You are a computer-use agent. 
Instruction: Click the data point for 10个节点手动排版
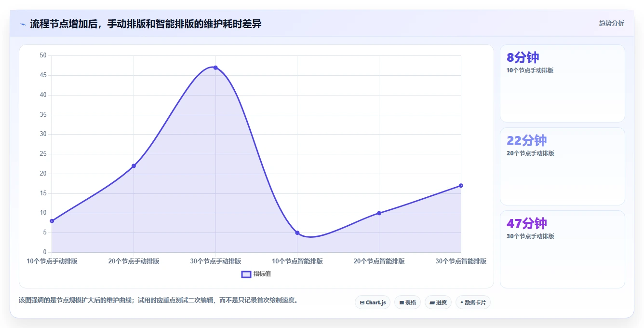point(52,221)
